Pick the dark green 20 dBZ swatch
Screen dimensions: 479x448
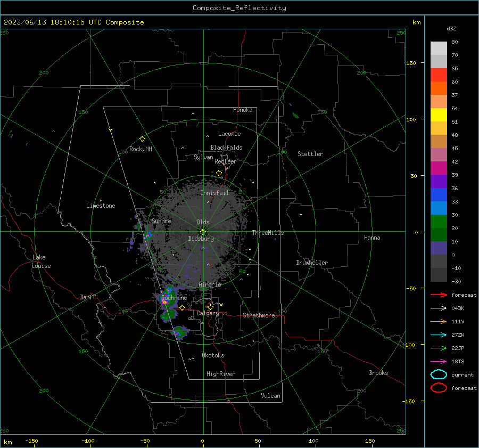pos(439,234)
